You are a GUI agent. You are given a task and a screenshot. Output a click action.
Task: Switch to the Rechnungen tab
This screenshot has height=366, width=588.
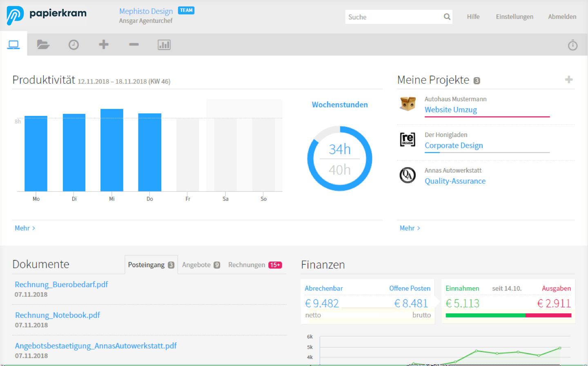point(255,265)
